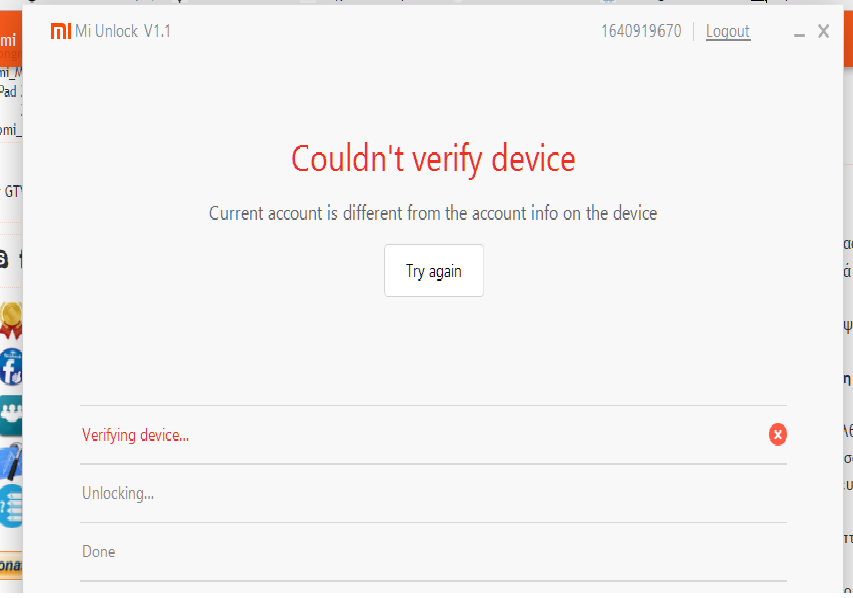
Task: Log out via the Logout link
Action: coord(727,31)
